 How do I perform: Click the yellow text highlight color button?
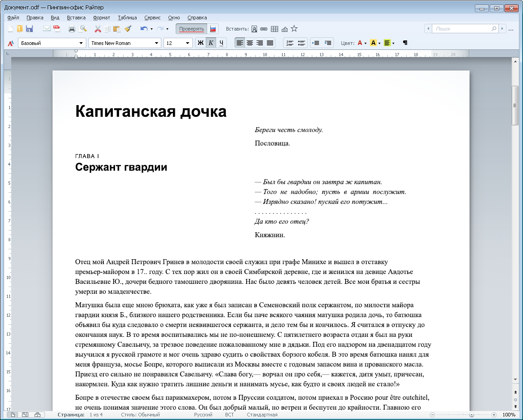pyautogui.click(x=373, y=43)
